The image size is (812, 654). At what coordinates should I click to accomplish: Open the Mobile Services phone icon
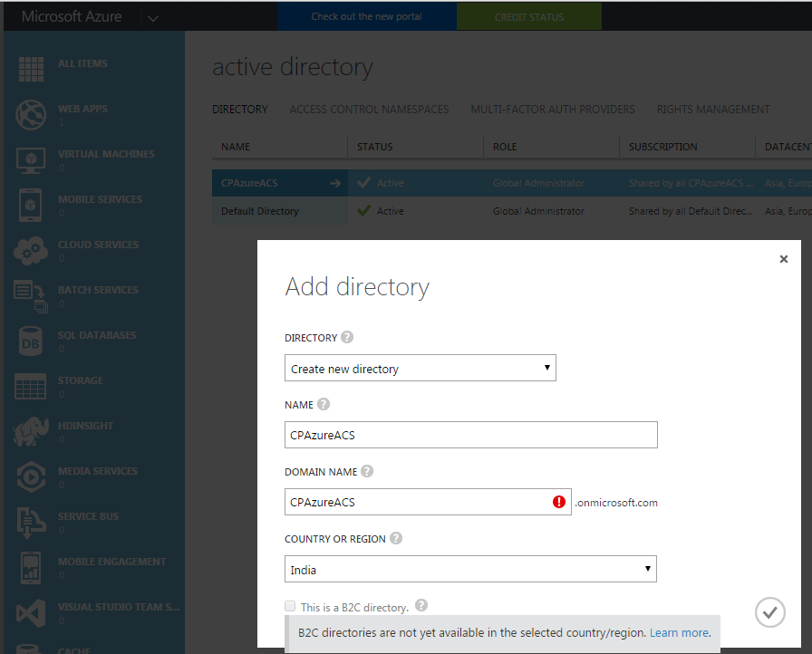tap(31, 205)
